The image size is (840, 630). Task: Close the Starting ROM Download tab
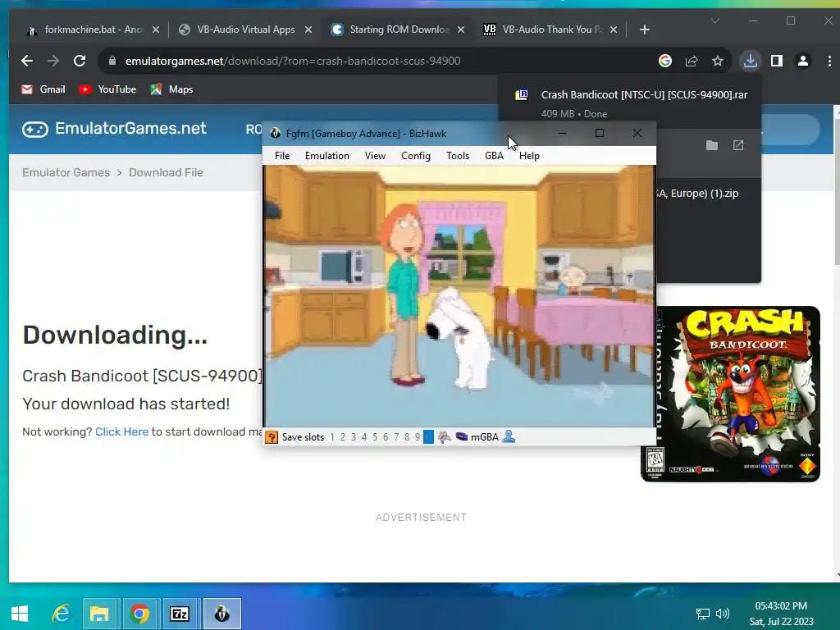point(461,30)
